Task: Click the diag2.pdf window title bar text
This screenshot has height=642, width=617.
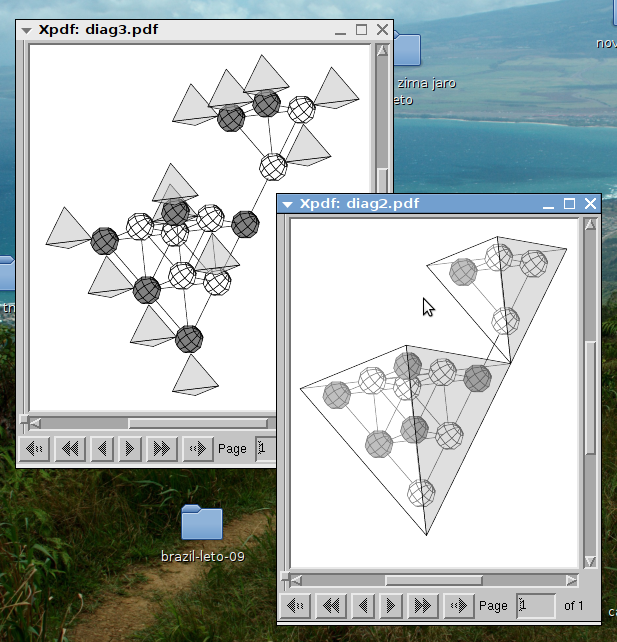Action: pyautogui.click(x=359, y=203)
